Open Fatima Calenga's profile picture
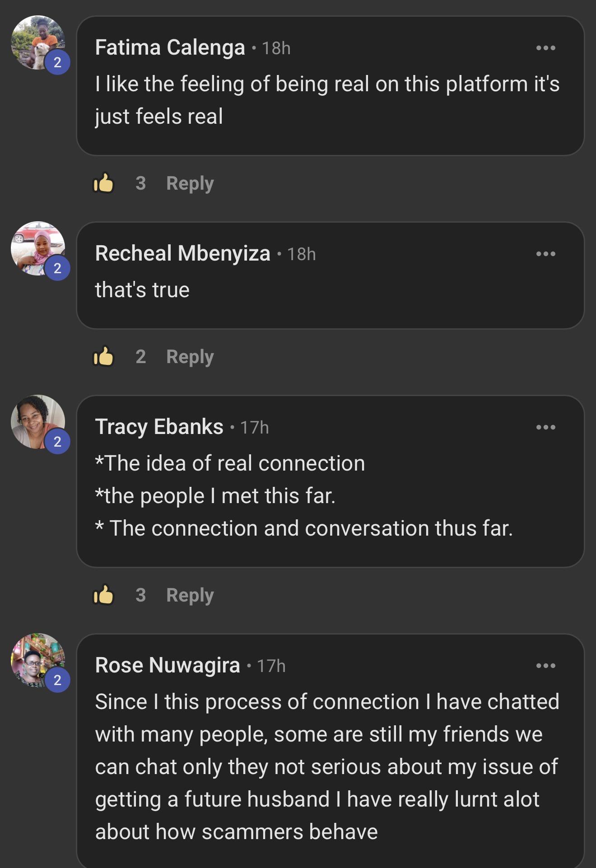The height and width of the screenshot is (868, 596). pos(38,42)
